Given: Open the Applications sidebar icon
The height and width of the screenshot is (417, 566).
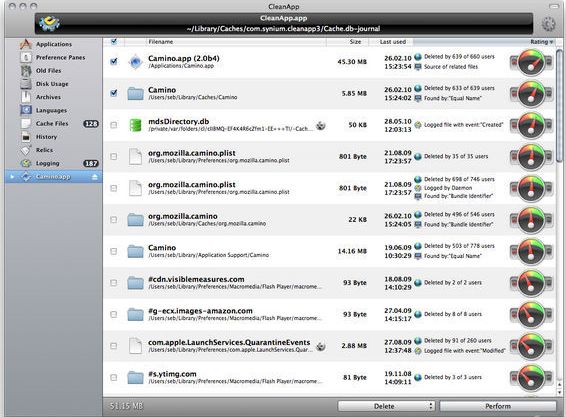Looking at the screenshot, I should 26,44.
